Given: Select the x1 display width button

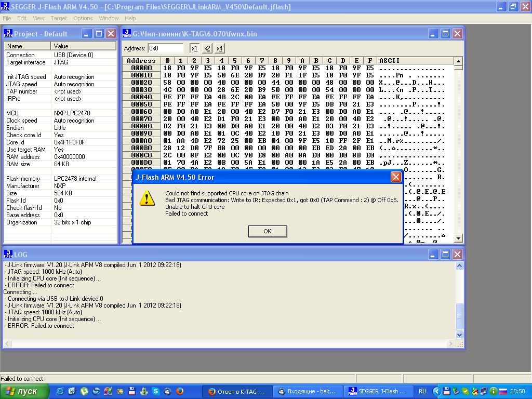Looking at the screenshot, I should 194,48.
